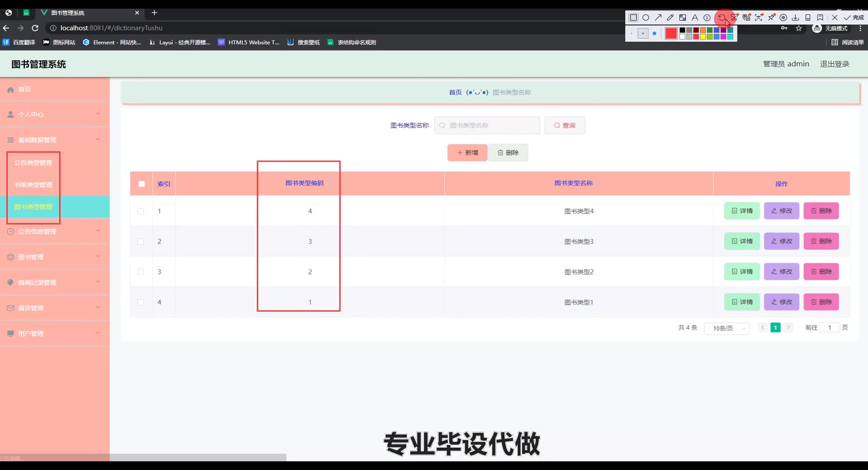This screenshot has width=868, height=470.
Task: Open the 10条/页 page size dropdown
Action: pos(726,328)
